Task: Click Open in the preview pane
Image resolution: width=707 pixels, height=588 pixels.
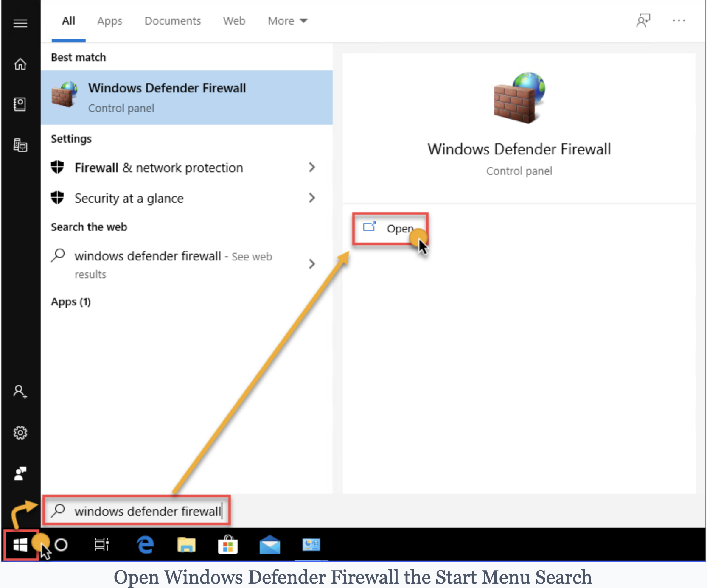Action: pyautogui.click(x=390, y=229)
